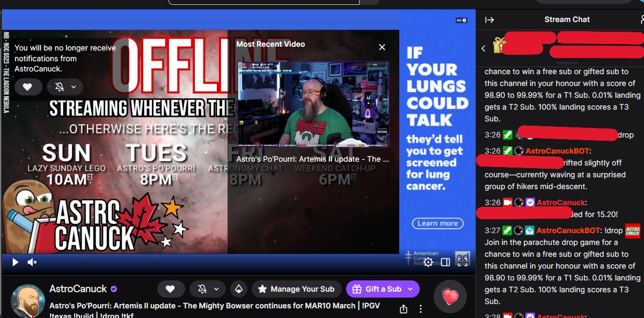Viewport: 644px width, 318px height.
Task: Open the 'Astro's Po'Pourri: Artemis II update' overlay title
Action: pos(312,159)
